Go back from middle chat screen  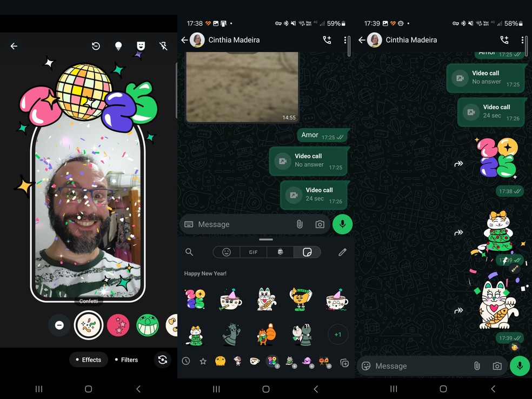click(184, 40)
